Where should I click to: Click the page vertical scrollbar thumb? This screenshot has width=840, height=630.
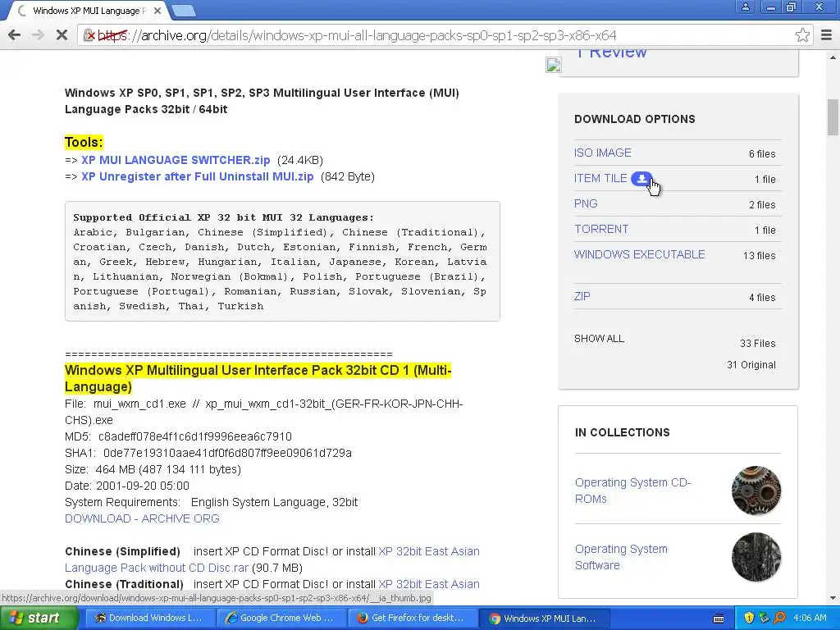[x=833, y=117]
